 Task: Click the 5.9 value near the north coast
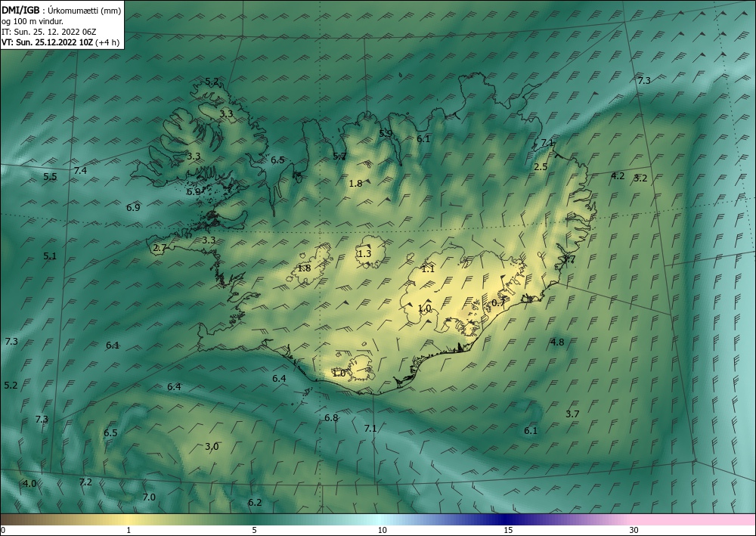[x=386, y=134]
